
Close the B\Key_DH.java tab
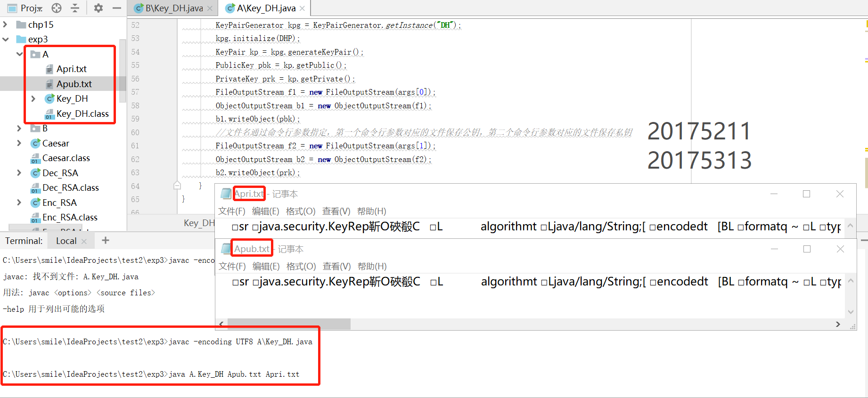click(210, 8)
